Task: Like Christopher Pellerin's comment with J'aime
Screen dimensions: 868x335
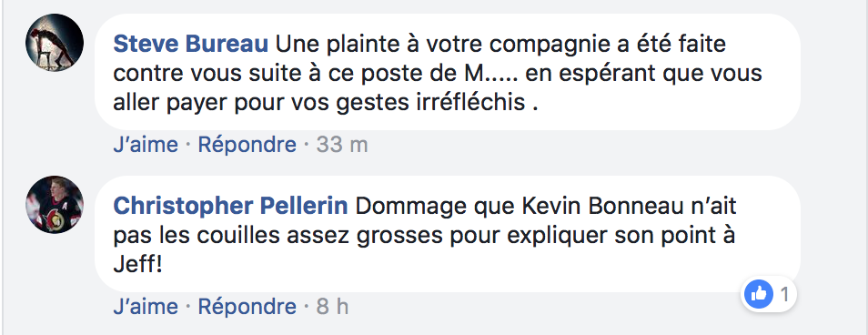Action: click(146, 307)
